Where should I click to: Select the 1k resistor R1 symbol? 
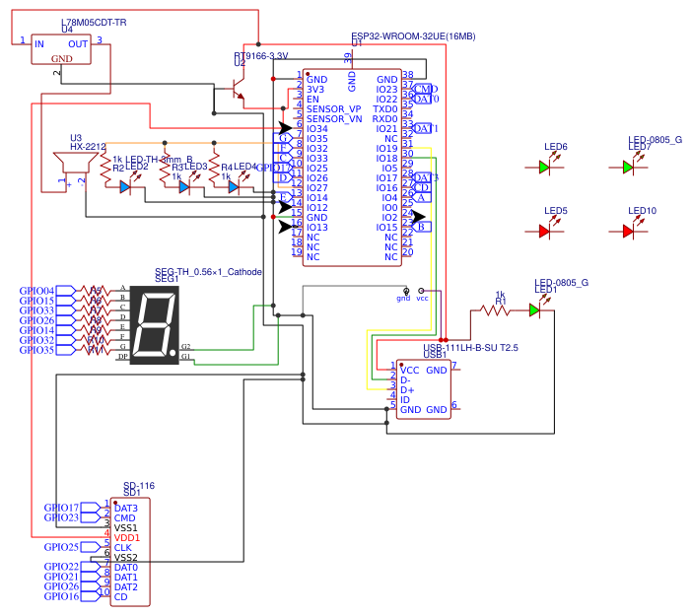(x=491, y=309)
